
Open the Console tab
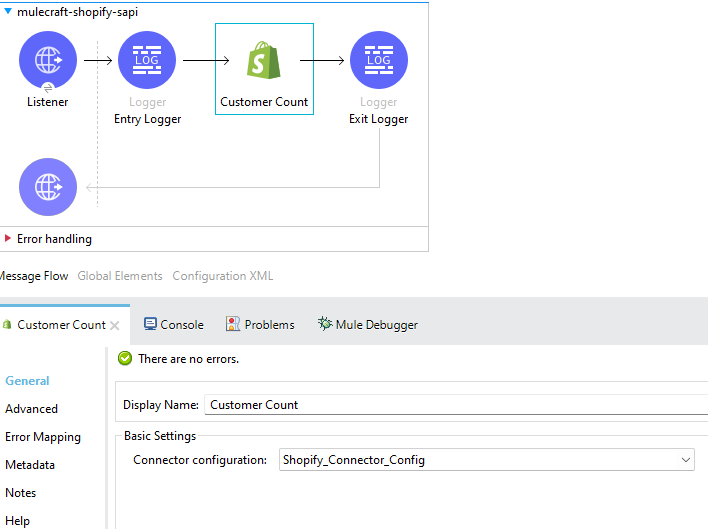tap(173, 324)
